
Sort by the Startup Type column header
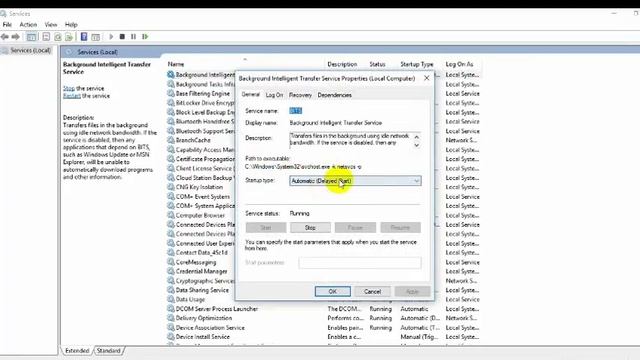(417, 64)
